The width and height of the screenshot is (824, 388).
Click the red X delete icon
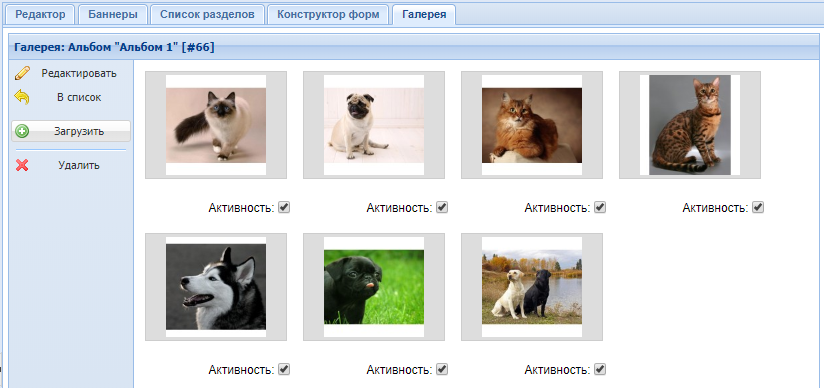(x=22, y=166)
